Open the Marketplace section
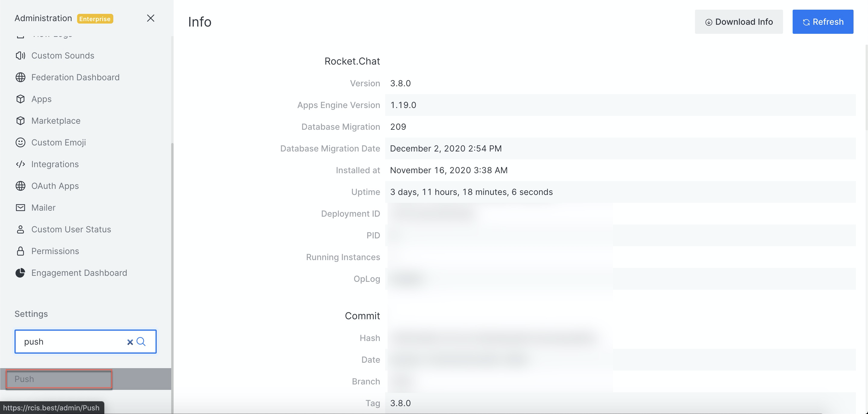 pos(56,121)
